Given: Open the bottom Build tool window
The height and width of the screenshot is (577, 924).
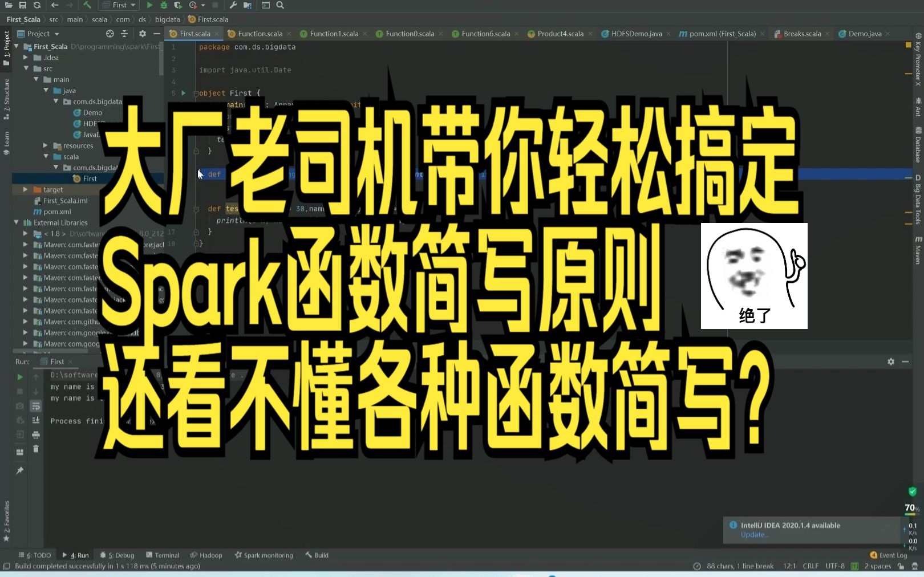Looking at the screenshot, I should click(x=317, y=555).
